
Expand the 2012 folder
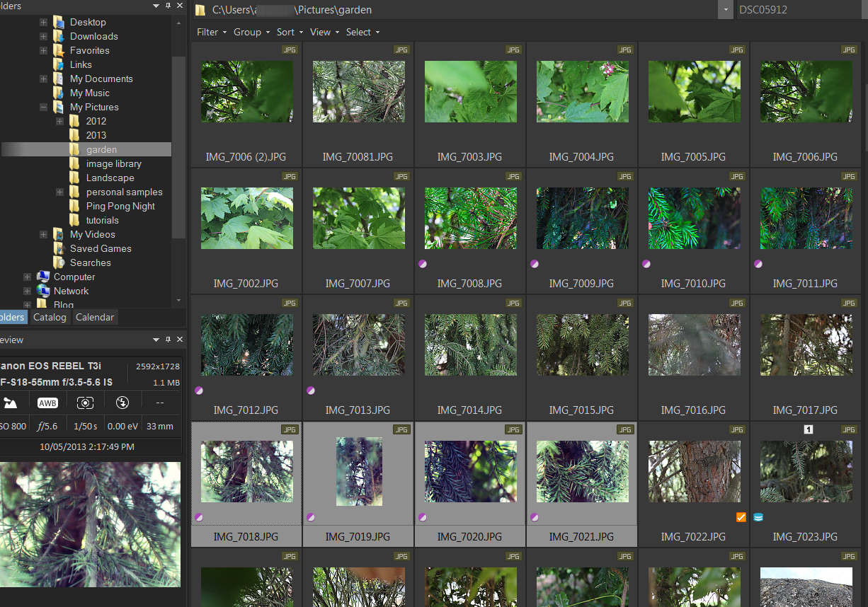click(x=59, y=121)
